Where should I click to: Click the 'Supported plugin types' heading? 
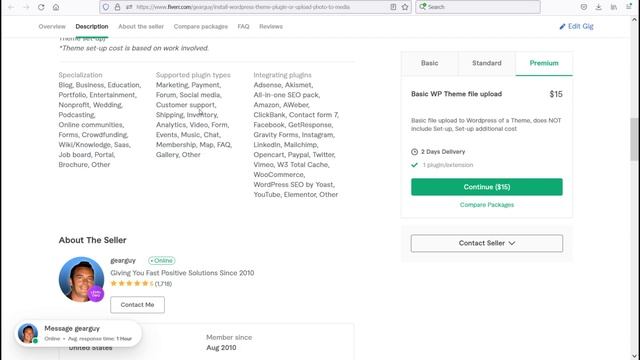point(193,75)
